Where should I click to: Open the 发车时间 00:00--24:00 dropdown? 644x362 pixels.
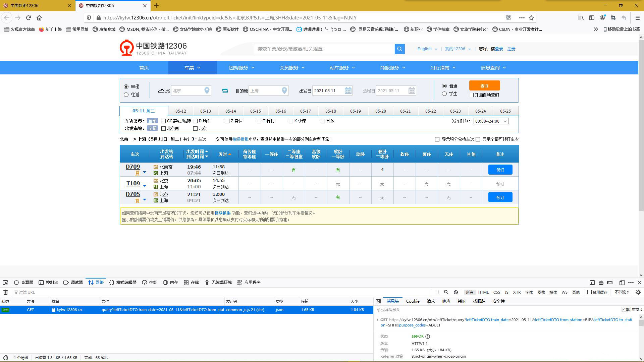tap(491, 121)
